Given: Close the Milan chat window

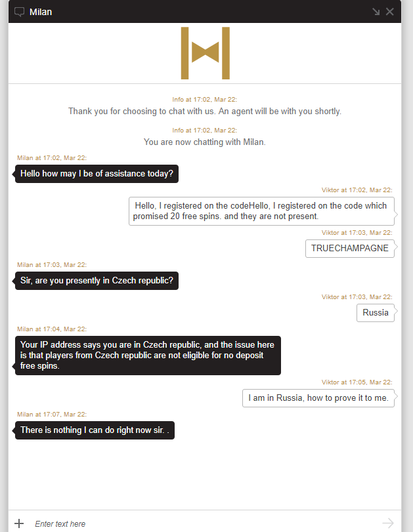Looking at the screenshot, I should [x=390, y=12].
